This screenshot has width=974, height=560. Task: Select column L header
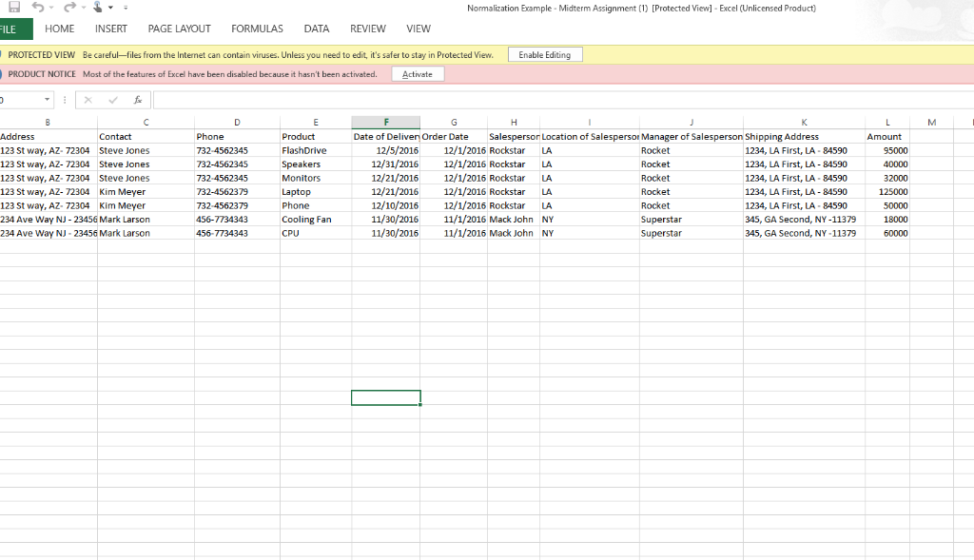coord(887,123)
